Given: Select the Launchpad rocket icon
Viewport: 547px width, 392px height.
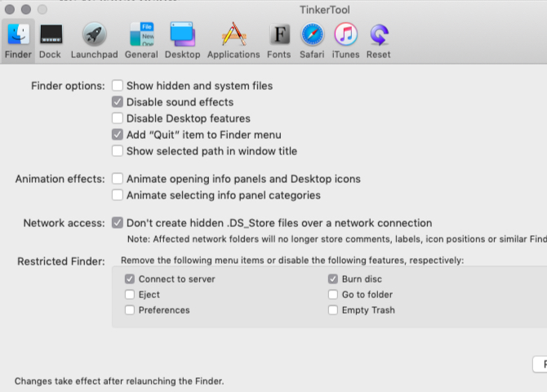Looking at the screenshot, I should point(94,35).
